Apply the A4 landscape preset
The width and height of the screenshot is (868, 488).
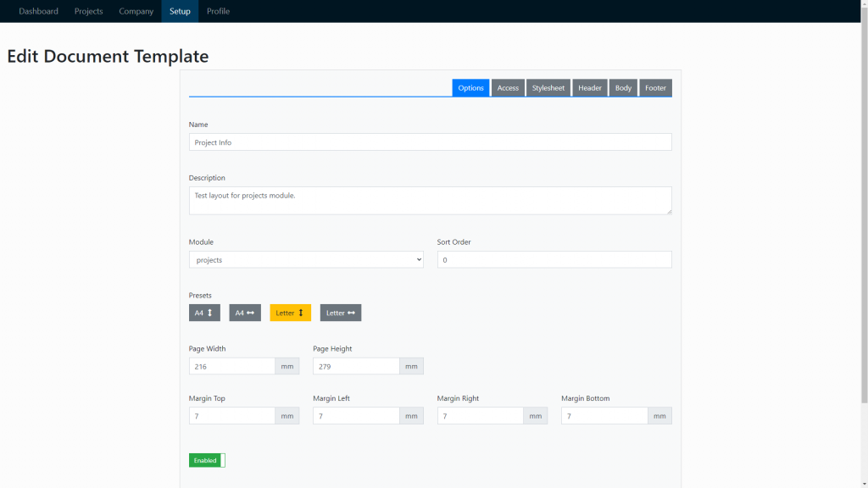pos(245,313)
